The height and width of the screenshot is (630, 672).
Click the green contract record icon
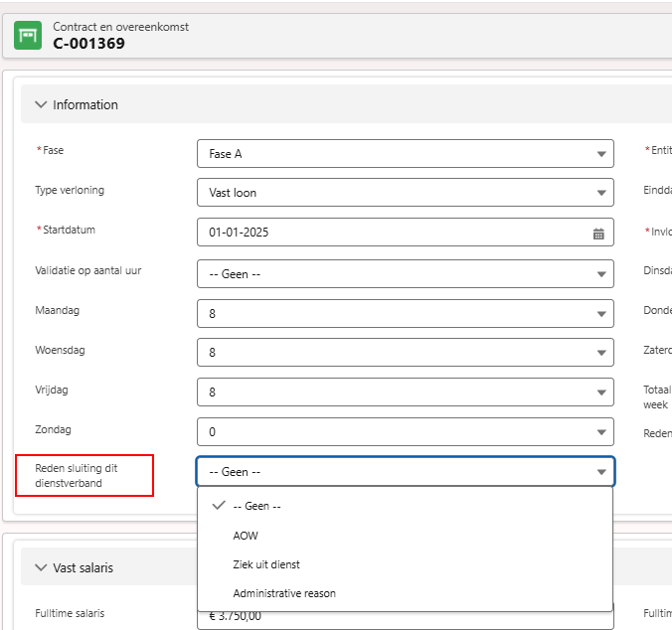[x=28, y=36]
